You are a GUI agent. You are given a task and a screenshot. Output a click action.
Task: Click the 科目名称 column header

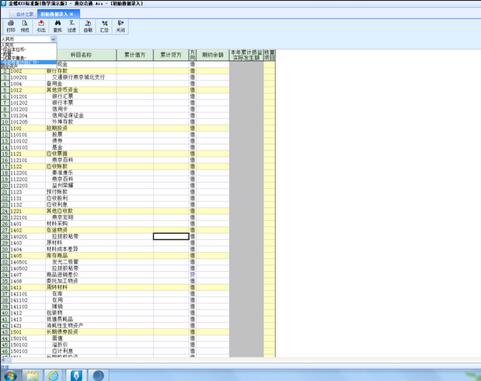tap(81, 55)
